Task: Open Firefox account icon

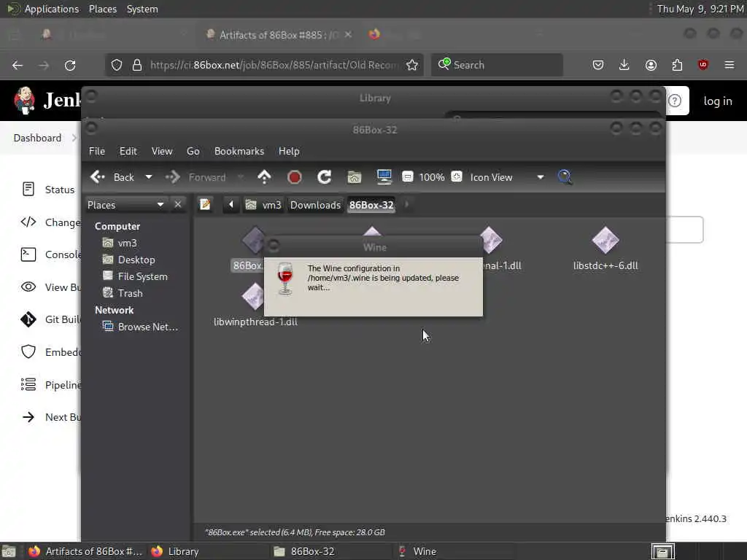Action: (651, 65)
